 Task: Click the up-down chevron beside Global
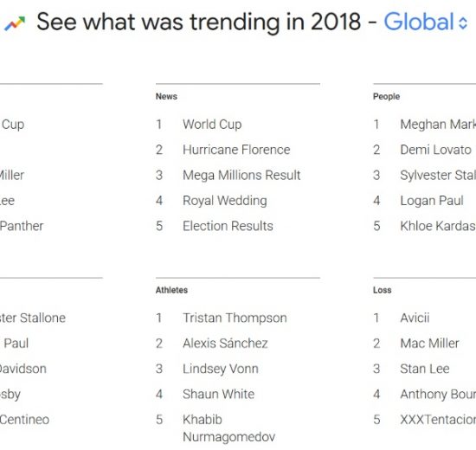[x=463, y=22]
